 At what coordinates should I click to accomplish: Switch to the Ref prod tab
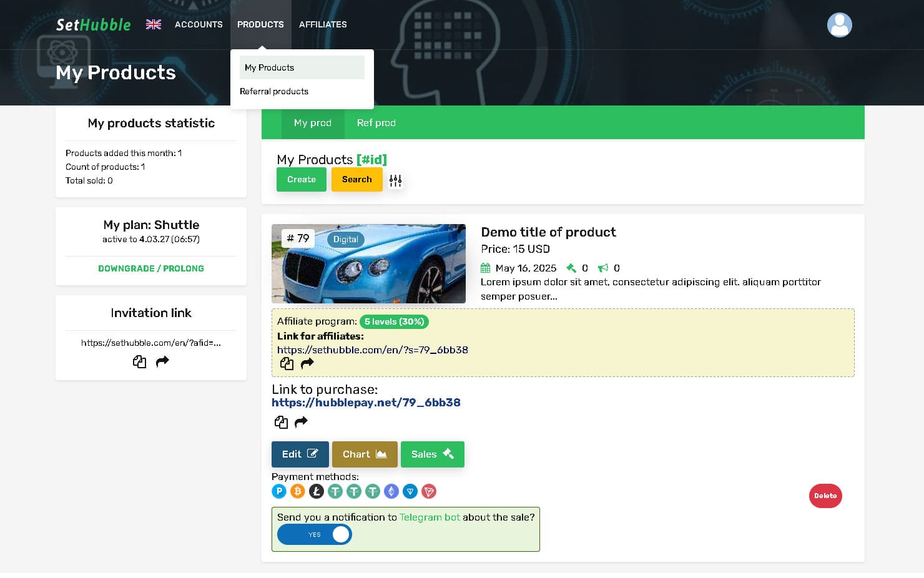(376, 122)
